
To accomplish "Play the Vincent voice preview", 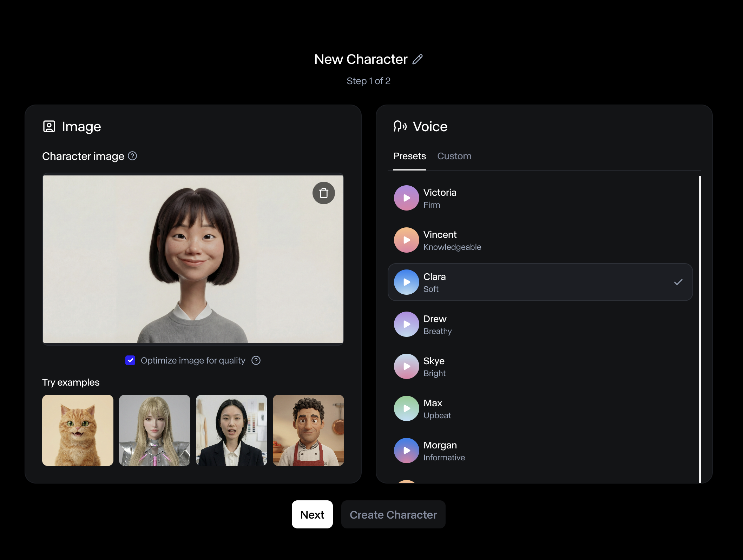I will tap(406, 240).
